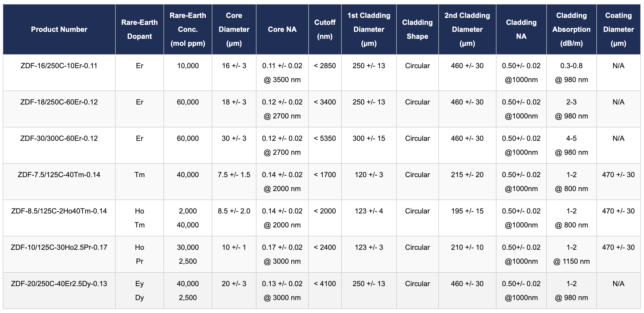Click the Product Number column header
Screen dimensions: 644x313
click(59, 29)
